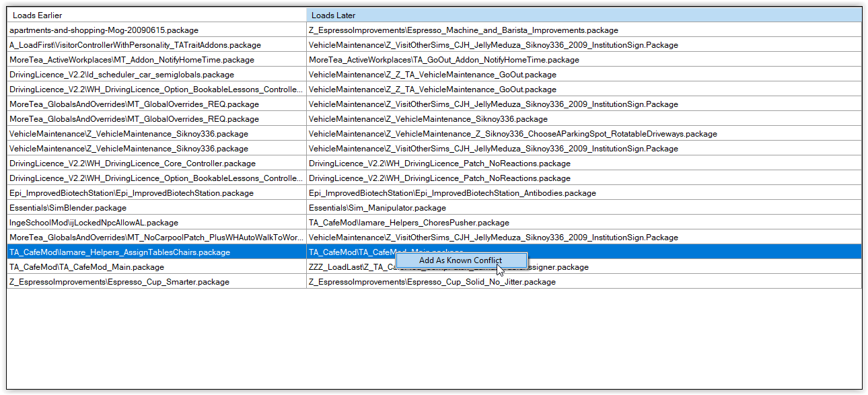The image size is (868, 395).
Task: Click the Espresso_Cup_Solid_No_Jitter.package cell
Action: tap(431, 281)
